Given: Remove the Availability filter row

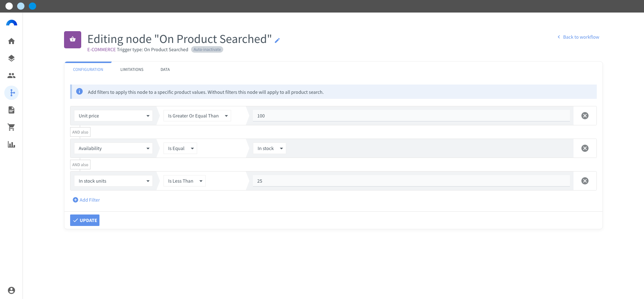Looking at the screenshot, I should (585, 148).
